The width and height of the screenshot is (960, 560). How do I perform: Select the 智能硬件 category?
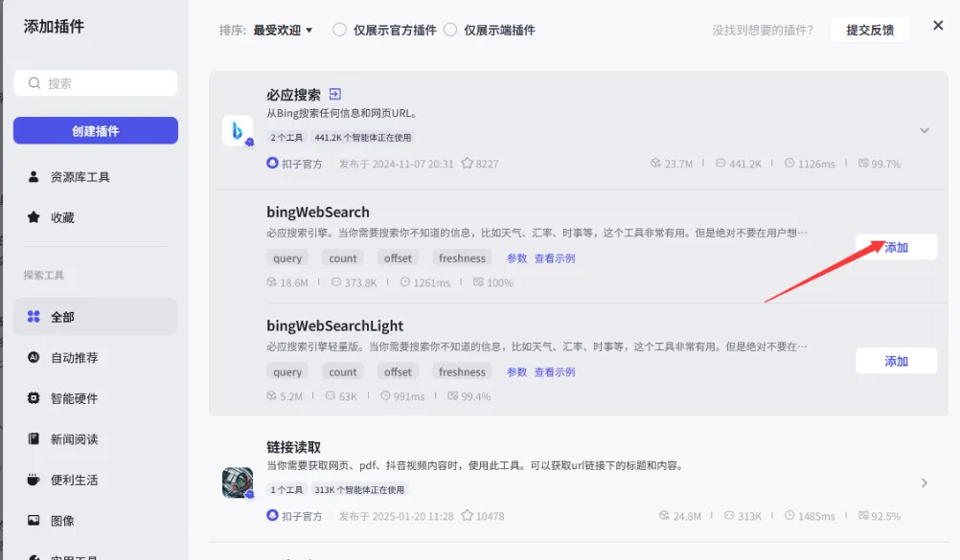point(96,398)
